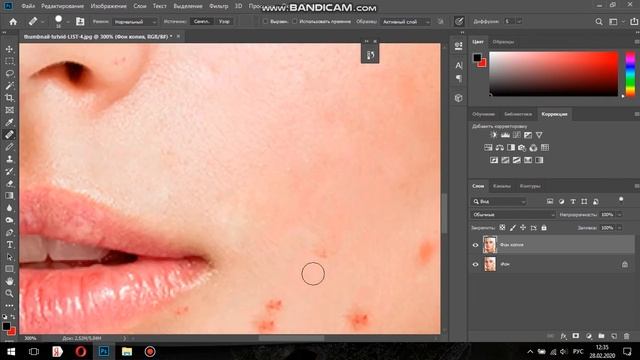Toggle lock position icon
Viewport: 640px width, 360px height.
(x=523, y=228)
